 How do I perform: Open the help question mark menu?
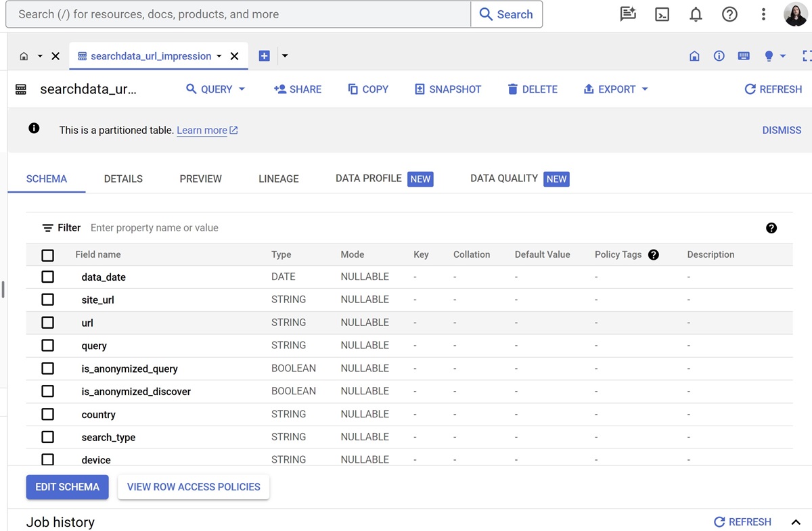pos(729,14)
